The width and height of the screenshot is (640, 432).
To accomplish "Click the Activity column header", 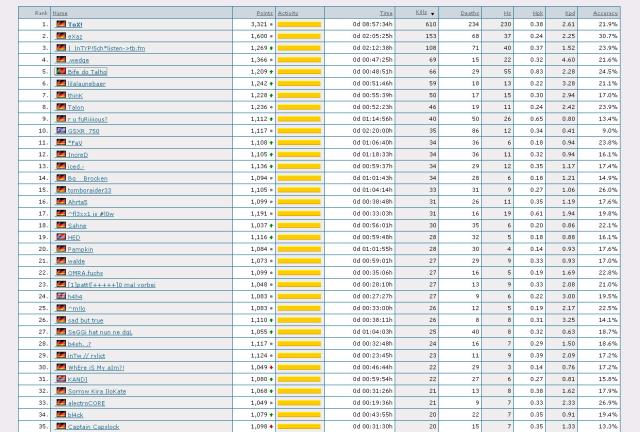I will 288,13.
